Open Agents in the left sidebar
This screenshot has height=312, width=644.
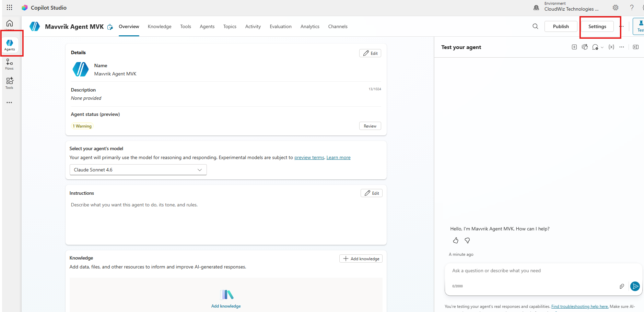click(x=10, y=45)
